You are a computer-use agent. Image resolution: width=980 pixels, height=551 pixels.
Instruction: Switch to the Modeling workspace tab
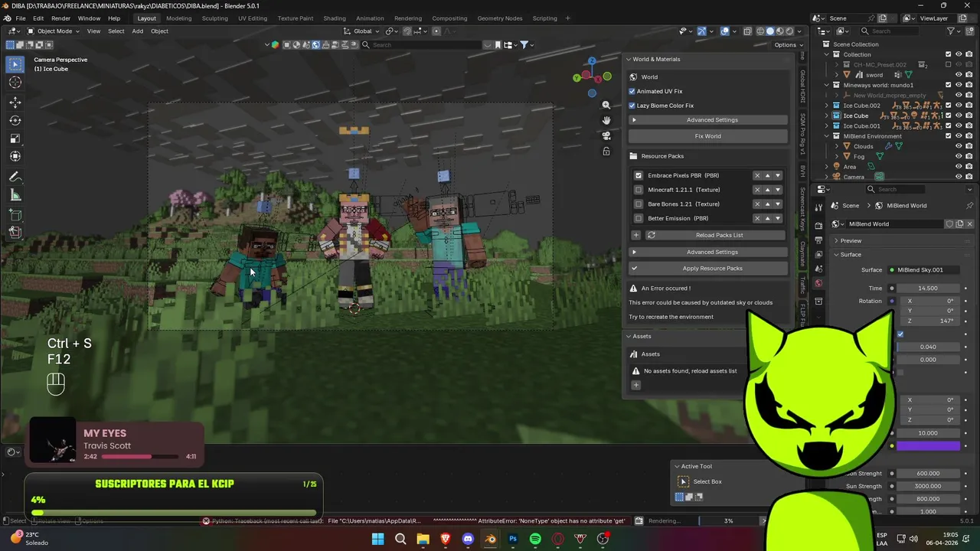pos(178,18)
